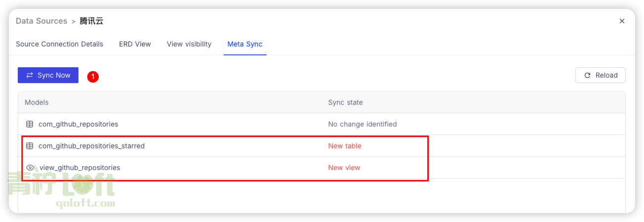644x222 pixels.
Task: Click the 腾讯云 breadcrumb item
Action: click(x=91, y=21)
